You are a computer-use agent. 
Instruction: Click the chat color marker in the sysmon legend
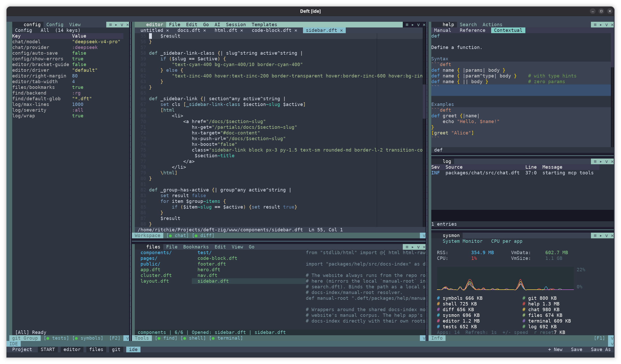[x=524, y=310]
